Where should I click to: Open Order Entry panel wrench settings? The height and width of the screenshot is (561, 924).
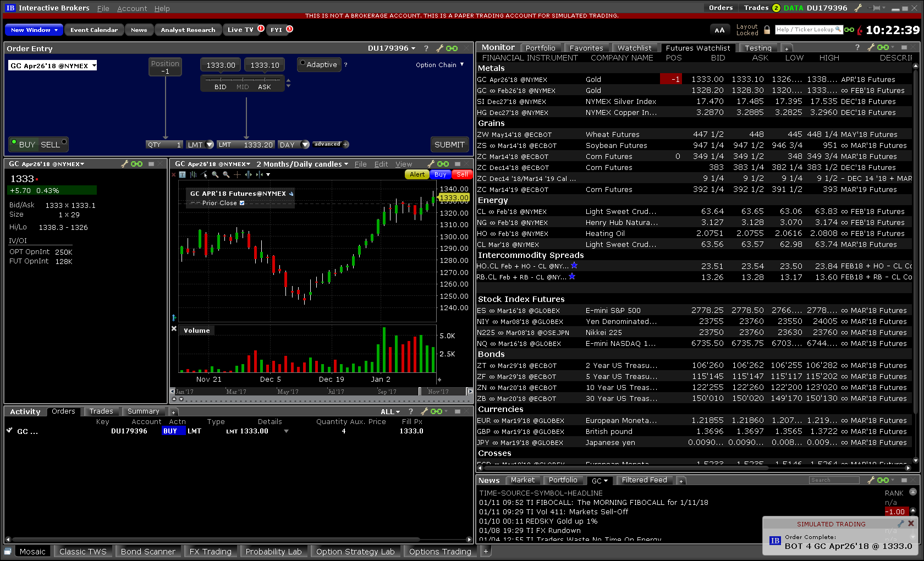pos(439,48)
